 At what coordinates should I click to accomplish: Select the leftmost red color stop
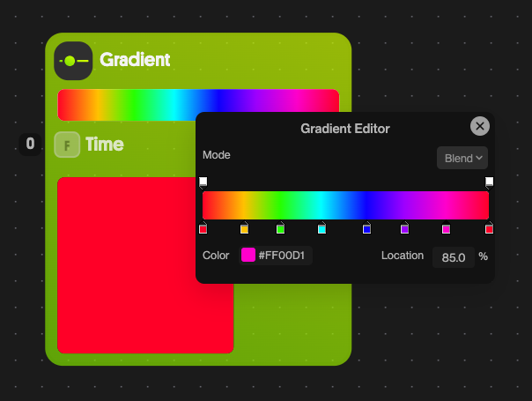pyautogui.click(x=203, y=229)
